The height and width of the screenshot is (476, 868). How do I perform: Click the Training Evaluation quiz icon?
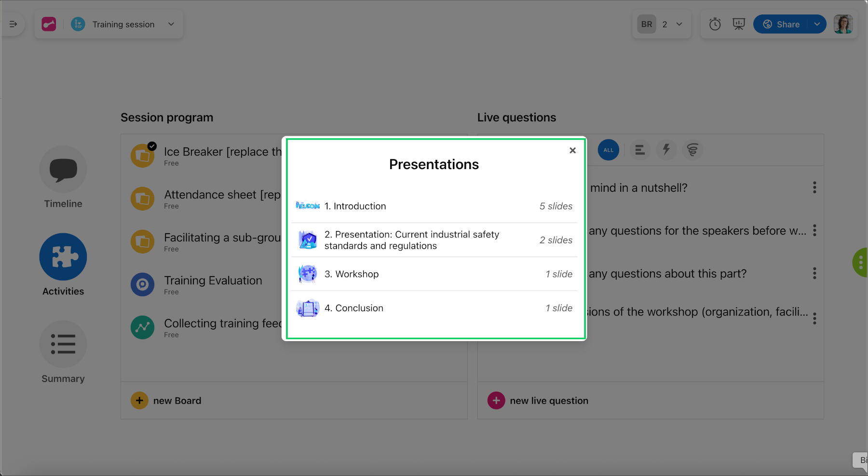click(143, 284)
